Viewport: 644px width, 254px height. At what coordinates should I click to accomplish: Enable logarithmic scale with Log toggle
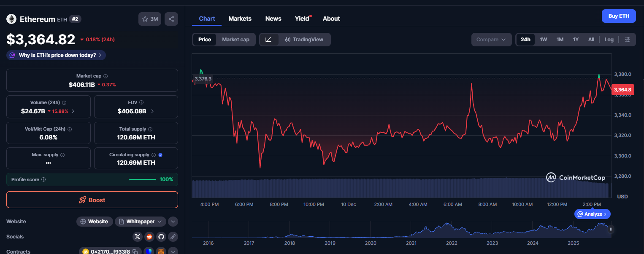point(609,39)
